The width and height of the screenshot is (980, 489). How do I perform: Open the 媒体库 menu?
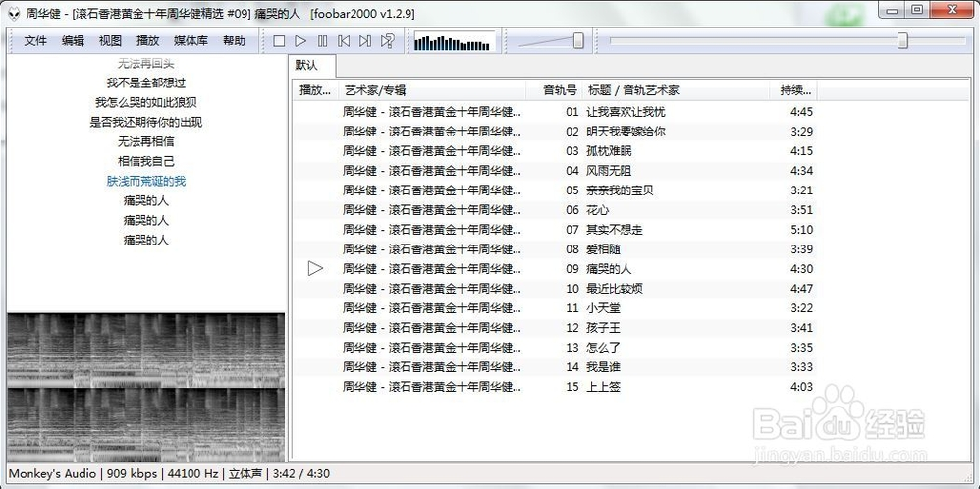(x=191, y=41)
